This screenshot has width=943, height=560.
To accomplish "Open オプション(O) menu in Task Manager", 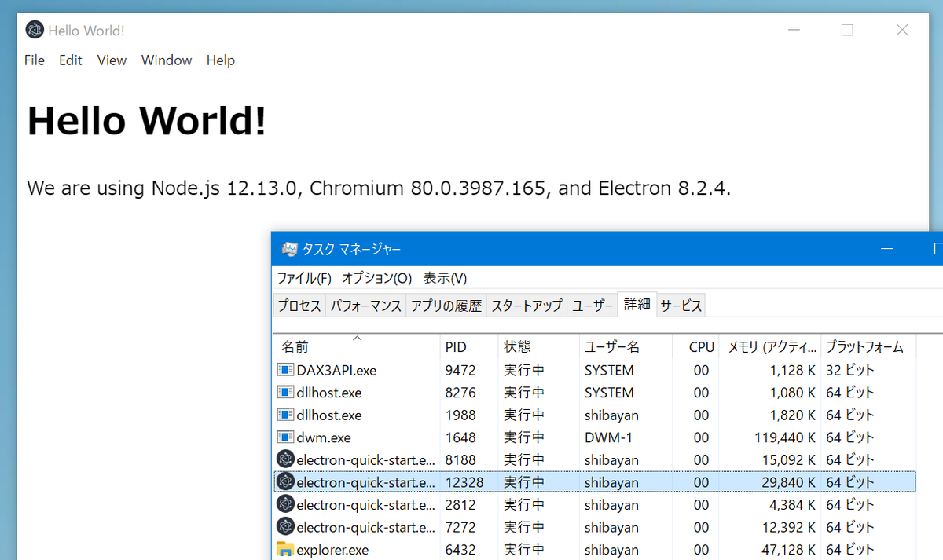I will click(x=377, y=279).
